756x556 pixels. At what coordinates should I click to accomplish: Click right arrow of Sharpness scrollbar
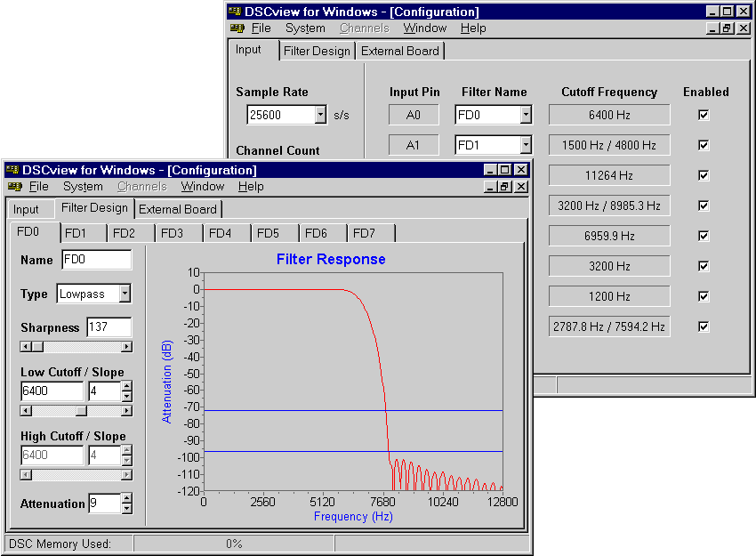pyautogui.click(x=127, y=347)
